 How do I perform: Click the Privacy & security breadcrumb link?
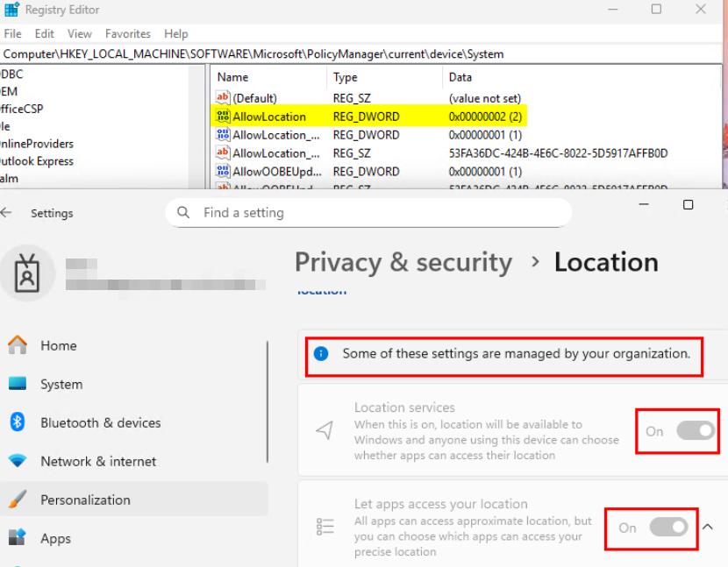pos(403,262)
